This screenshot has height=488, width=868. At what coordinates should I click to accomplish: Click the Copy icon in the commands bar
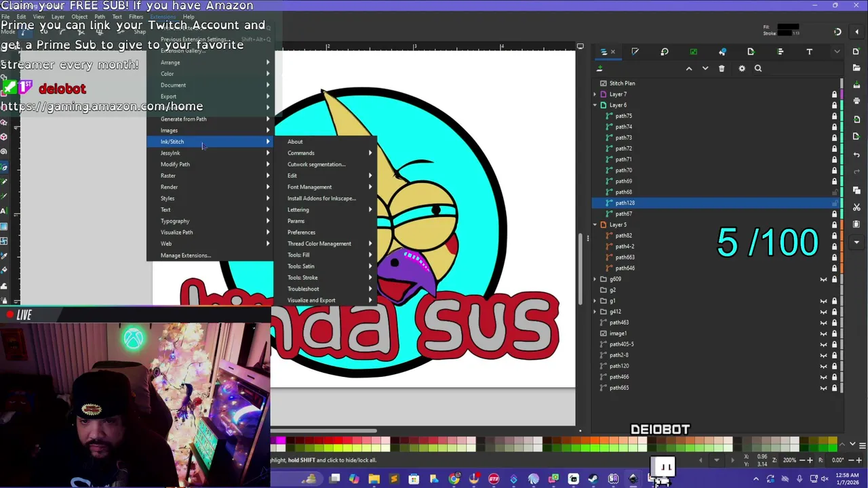[x=856, y=191]
